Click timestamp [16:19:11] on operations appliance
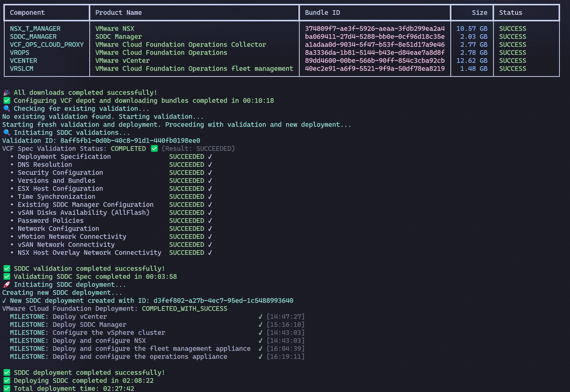 (x=286, y=357)
